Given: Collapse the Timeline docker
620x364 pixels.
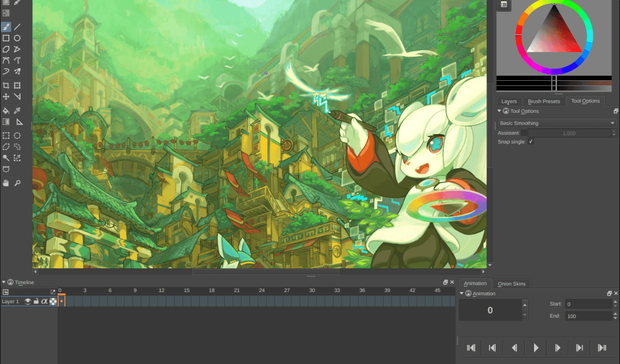Looking at the screenshot, I should point(4,282).
